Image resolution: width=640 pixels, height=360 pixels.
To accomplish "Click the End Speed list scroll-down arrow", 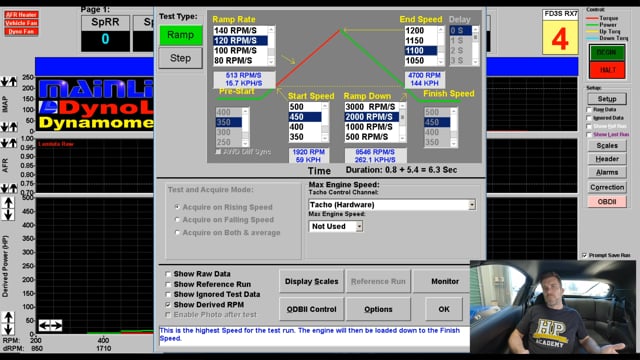I will 440,61.
